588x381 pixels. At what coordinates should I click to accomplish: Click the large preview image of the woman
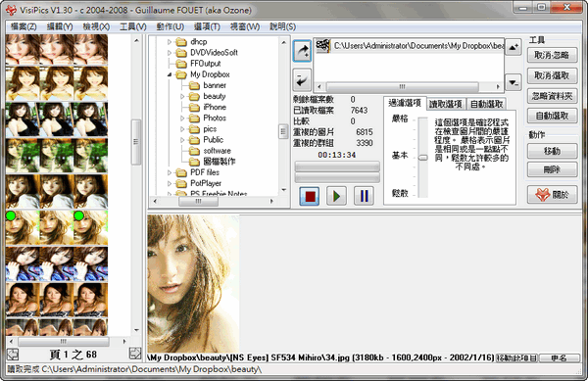(x=193, y=283)
